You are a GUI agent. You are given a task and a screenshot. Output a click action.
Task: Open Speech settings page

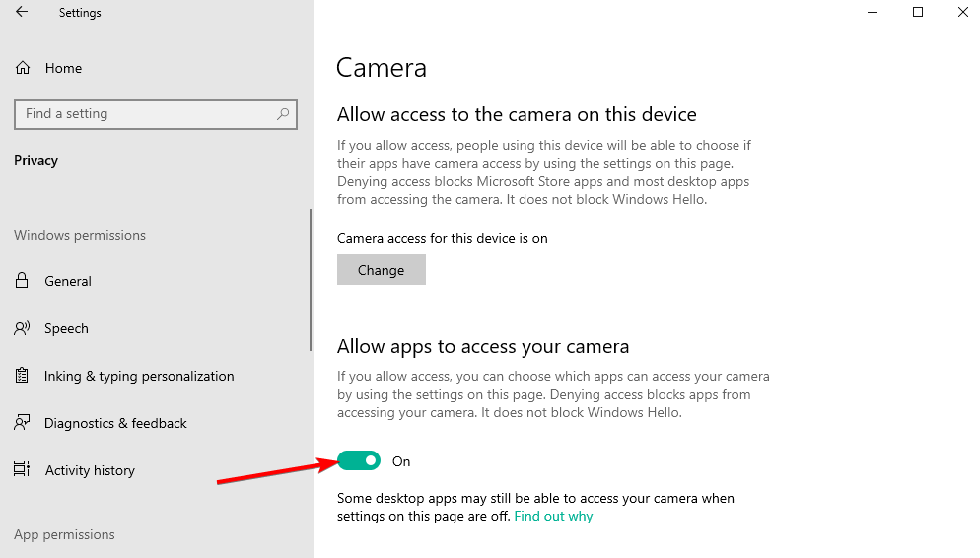coord(66,328)
